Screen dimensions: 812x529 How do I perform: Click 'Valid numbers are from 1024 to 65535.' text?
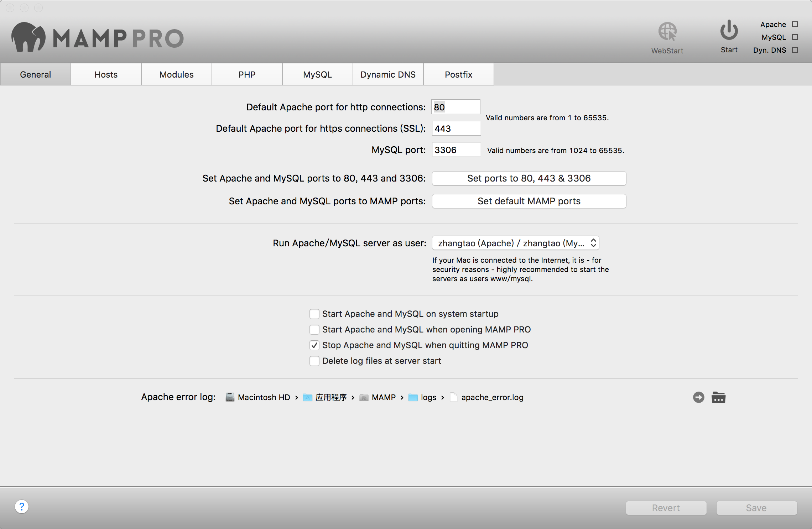coord(556,151)
